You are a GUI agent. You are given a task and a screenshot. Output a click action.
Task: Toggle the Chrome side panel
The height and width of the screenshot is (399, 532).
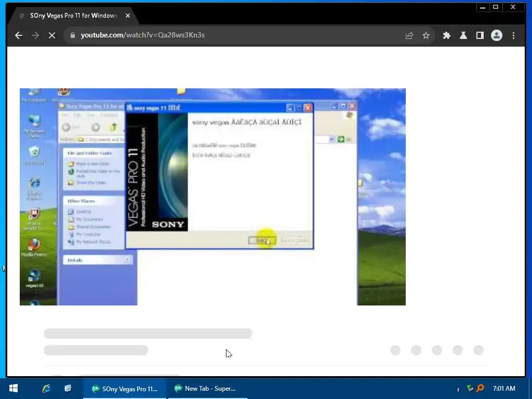[x=480, y=35]
